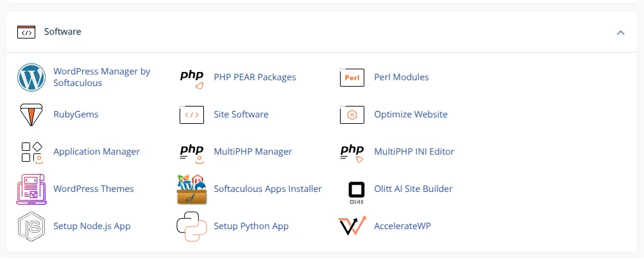Click the Application Manager shapes icon
644x258 pixels.
click(x=32, y=152)
